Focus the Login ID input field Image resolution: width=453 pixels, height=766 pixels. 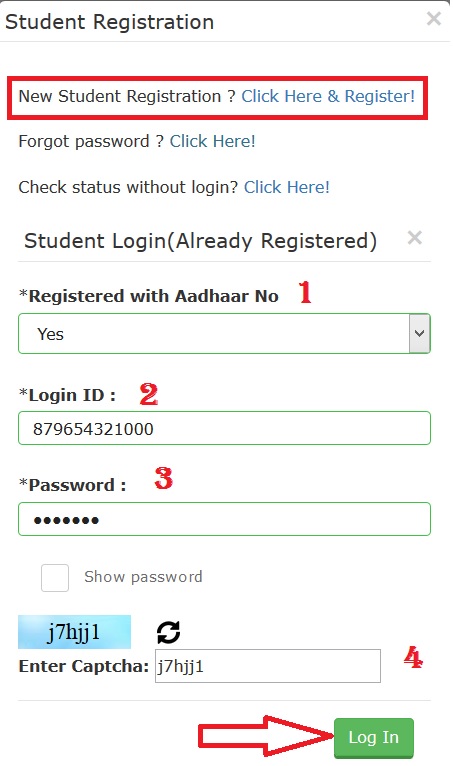(224, 428)
